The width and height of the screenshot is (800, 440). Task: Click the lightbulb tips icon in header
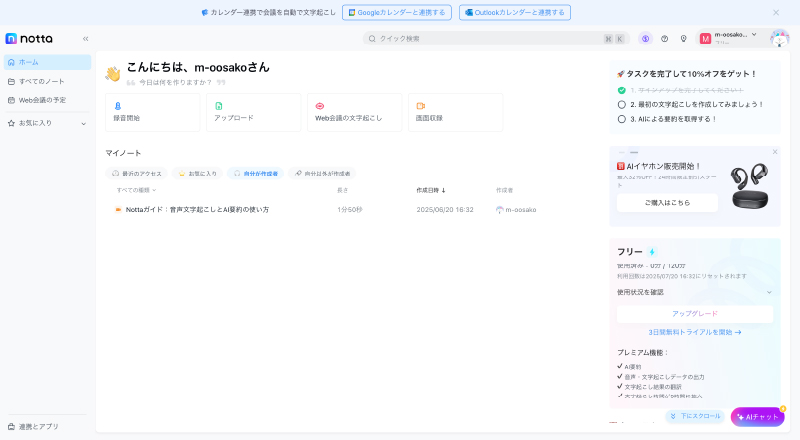pos(684,39)
